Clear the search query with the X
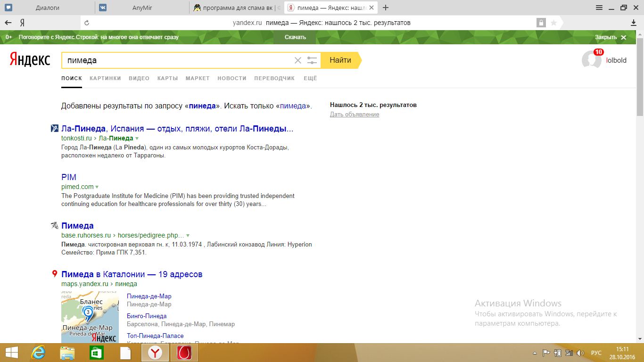Viewport: 644px width, 362px height. 297,60
